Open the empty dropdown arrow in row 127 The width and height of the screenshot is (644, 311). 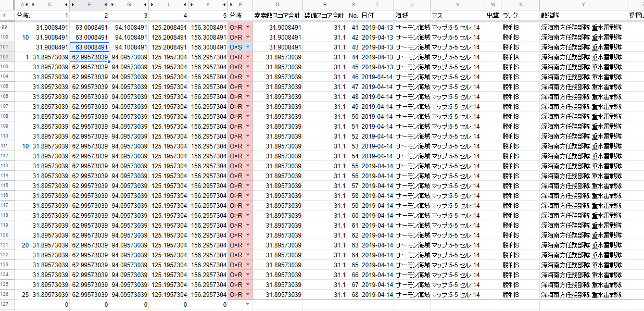(x=248, y=304)
